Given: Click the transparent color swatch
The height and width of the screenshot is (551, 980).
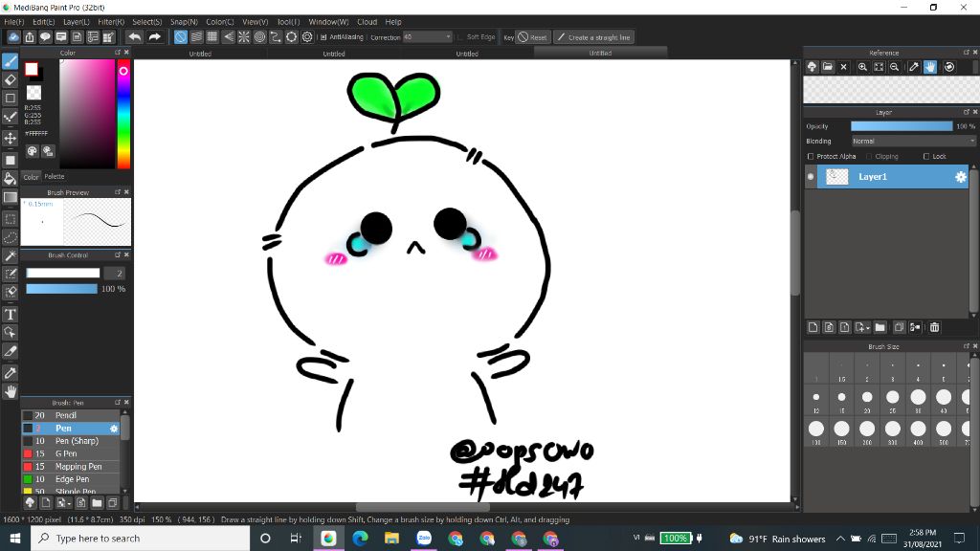Looking at the screenshot, I should (x=33, y=93).
